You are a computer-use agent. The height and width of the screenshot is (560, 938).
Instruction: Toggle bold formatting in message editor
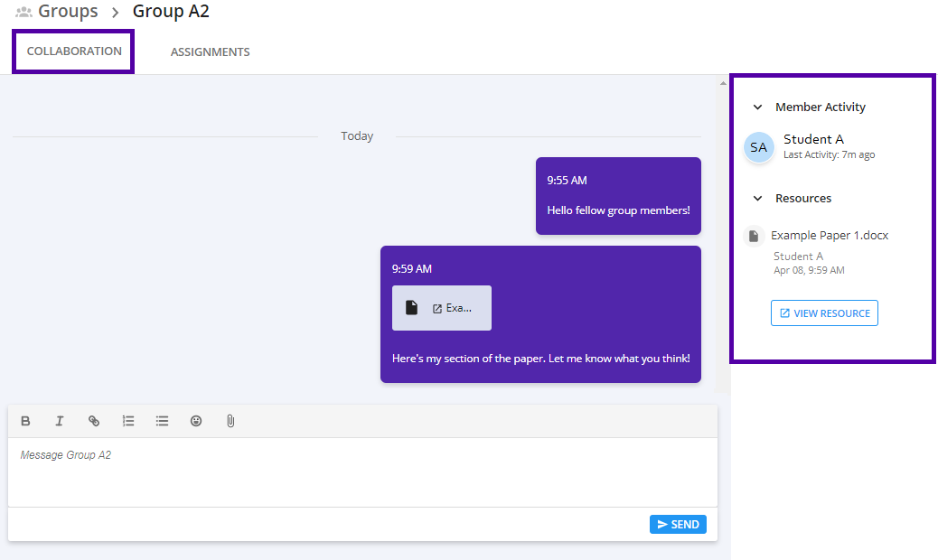coord(25,421)
